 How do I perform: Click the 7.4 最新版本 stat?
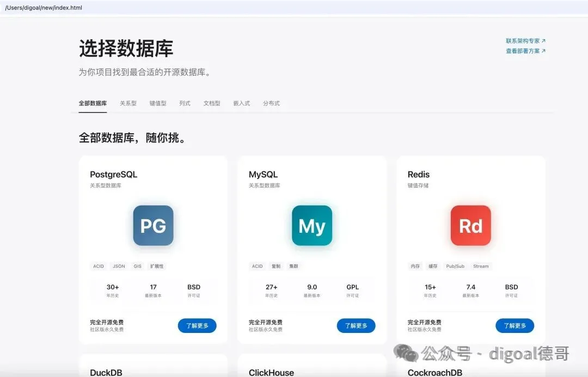470,291
